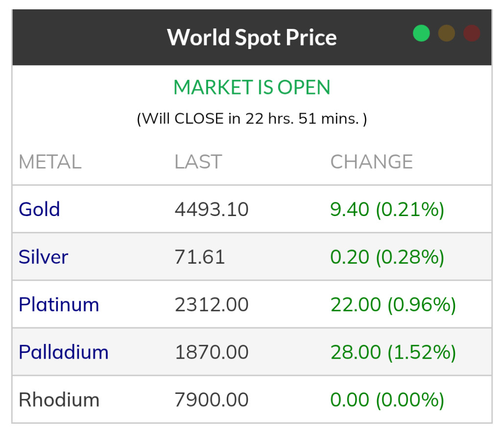Image resolution: width=504 pixels, height=441 pixels.
Task: Click the World Spot Price title
Action: [252, 37]
